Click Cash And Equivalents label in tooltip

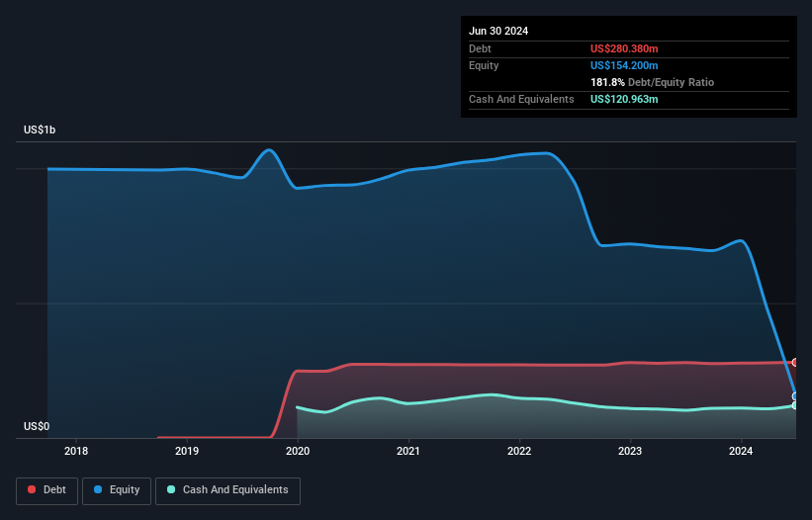pos(521,99)
